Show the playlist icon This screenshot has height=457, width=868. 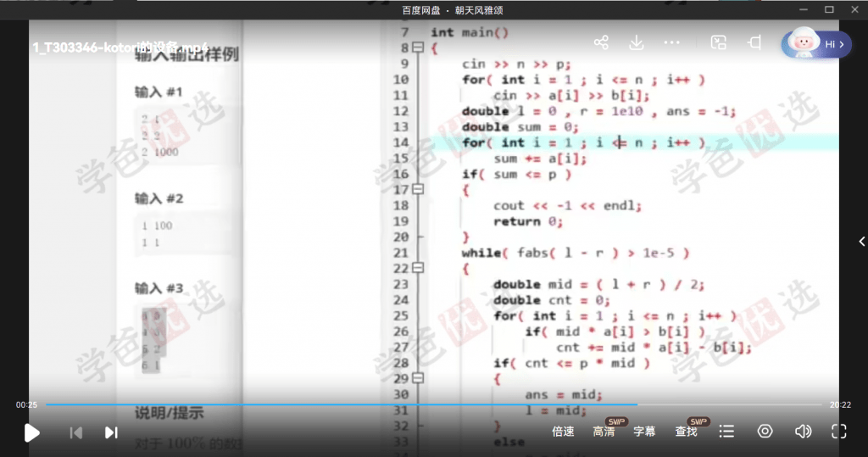click(726, 432)
